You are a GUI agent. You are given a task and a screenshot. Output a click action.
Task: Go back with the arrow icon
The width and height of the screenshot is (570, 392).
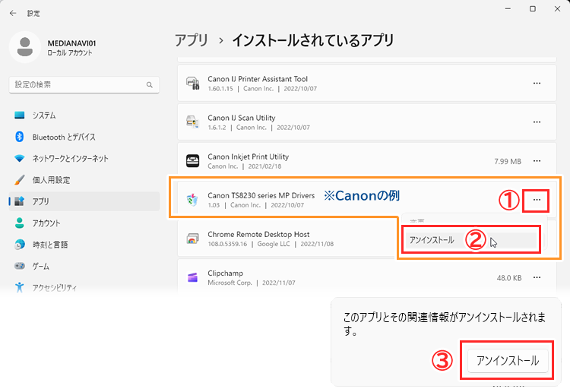pos(13,13)
